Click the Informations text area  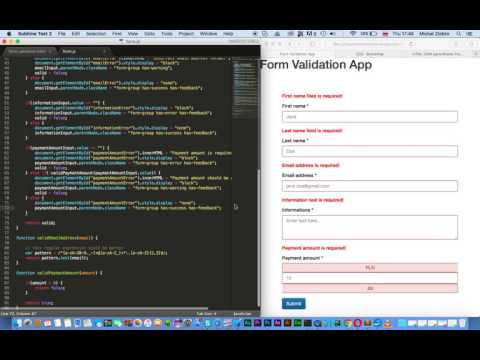(370, 227)
